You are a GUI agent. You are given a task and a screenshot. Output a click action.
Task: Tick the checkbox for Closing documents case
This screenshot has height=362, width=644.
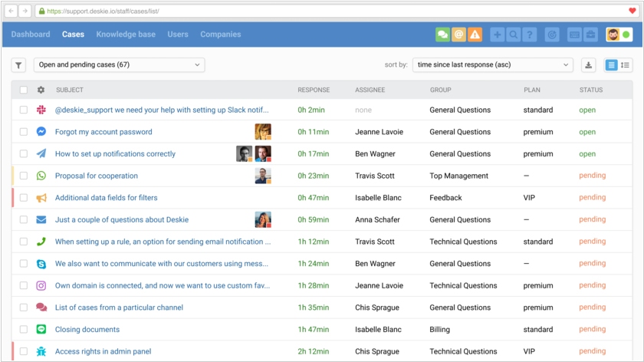click(x=24, y=329)
